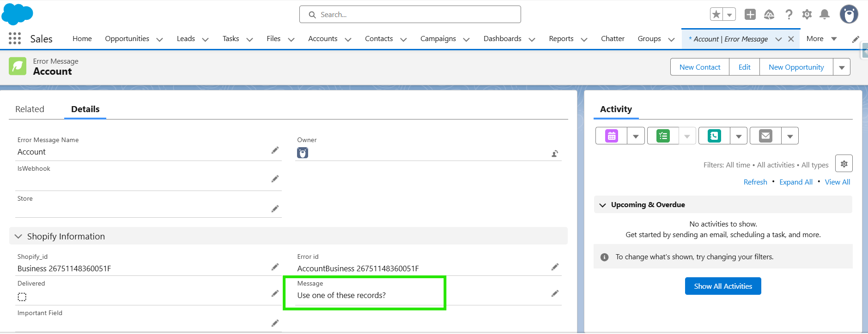868x334 pixels.
Task: Edit the Message field with pencil icon
Action: pos(555,293)
